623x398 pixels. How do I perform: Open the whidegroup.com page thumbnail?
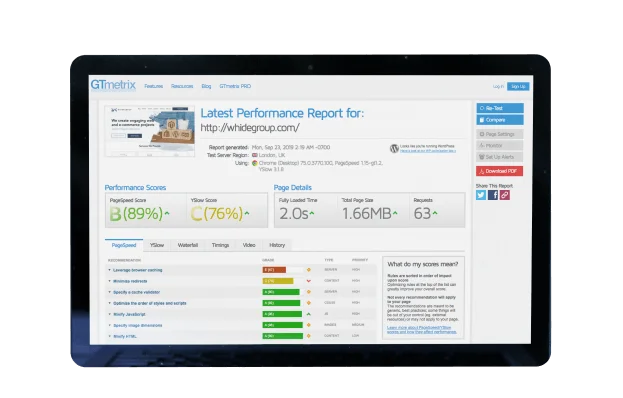(x=150, y=131)
